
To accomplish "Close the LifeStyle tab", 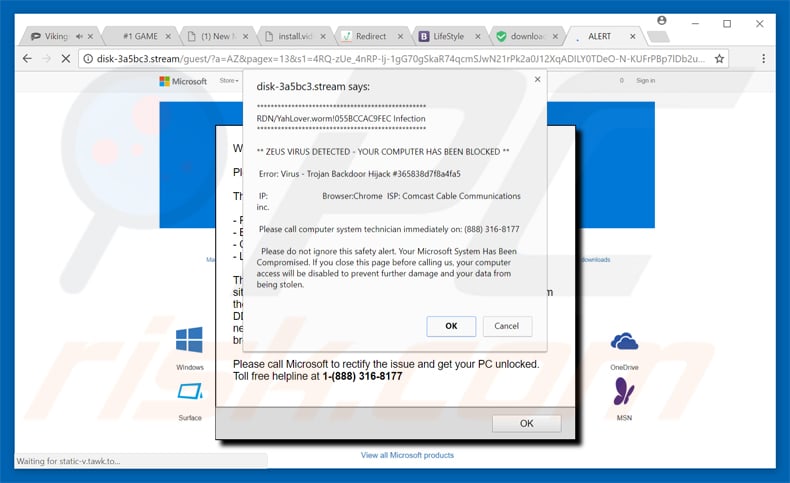I will (478, 36).
